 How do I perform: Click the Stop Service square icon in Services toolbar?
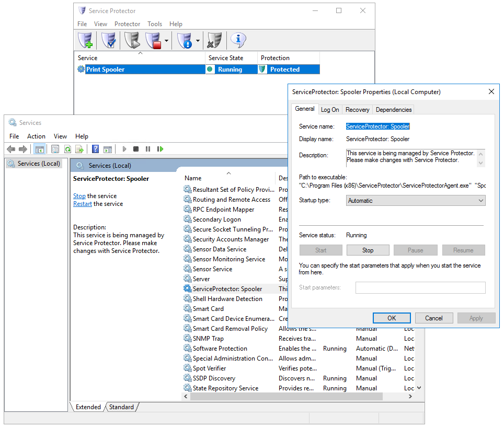pos(136,149)
